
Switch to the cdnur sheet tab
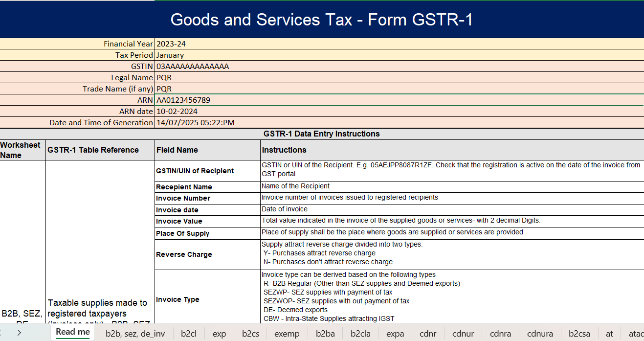(463, 333)
